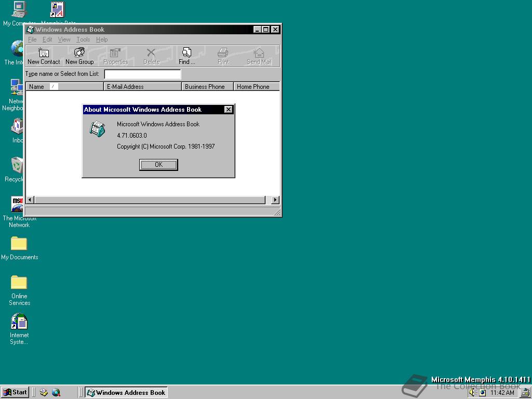Click the tray icon at far right
This screenshot has height=399, width=532.
click(x=526, y=393)
